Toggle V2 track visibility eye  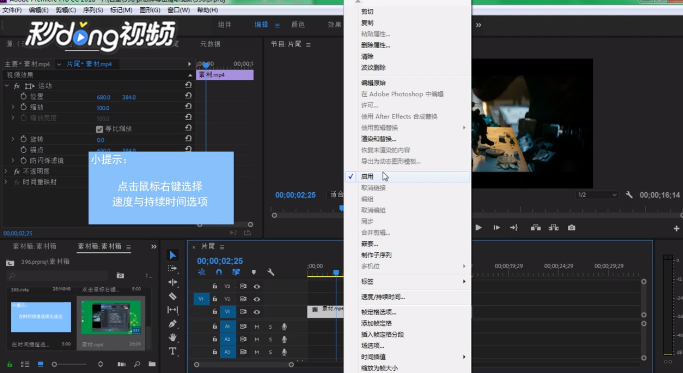[257, 299]
